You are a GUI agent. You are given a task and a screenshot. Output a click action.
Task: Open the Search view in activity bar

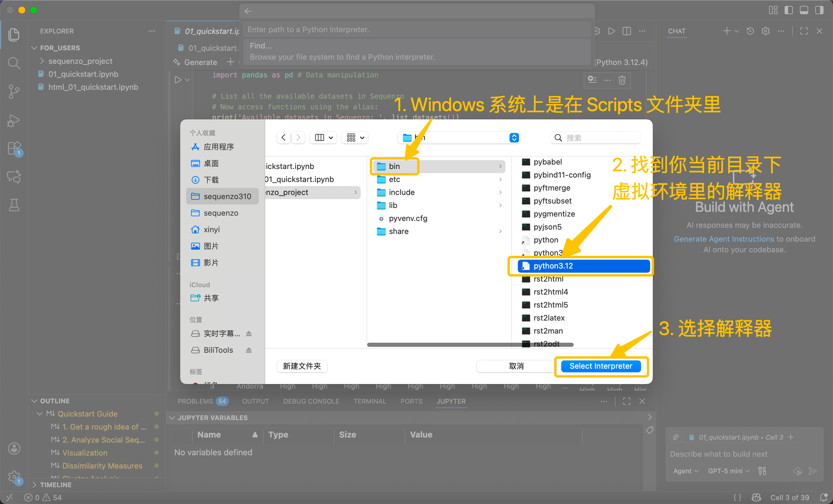click(14, 63)
